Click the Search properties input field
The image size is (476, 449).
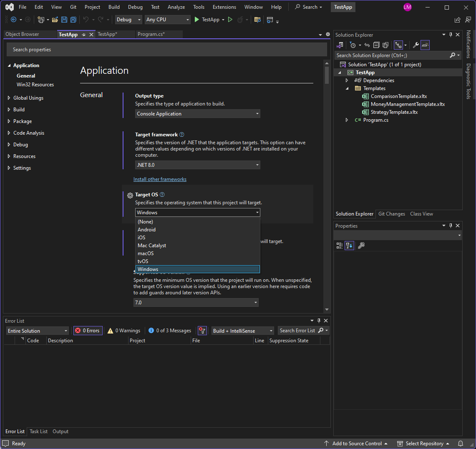point(166,50)
